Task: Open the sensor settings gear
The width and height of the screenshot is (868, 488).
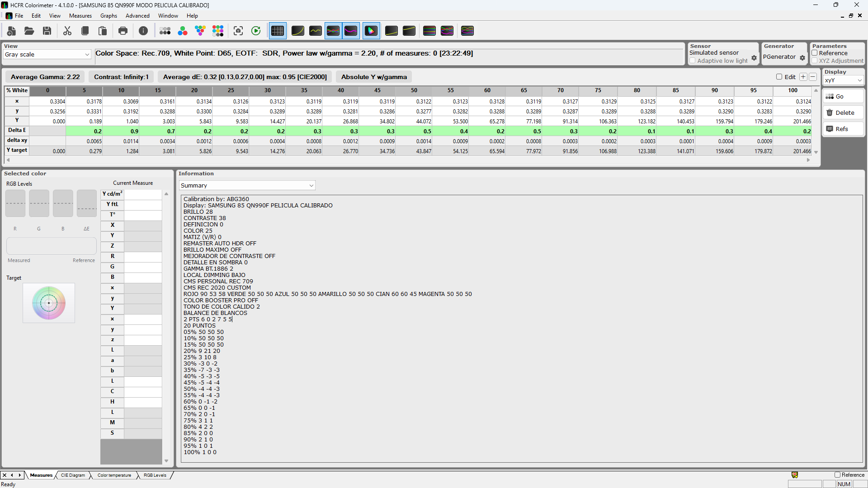Action: (754, 58)
